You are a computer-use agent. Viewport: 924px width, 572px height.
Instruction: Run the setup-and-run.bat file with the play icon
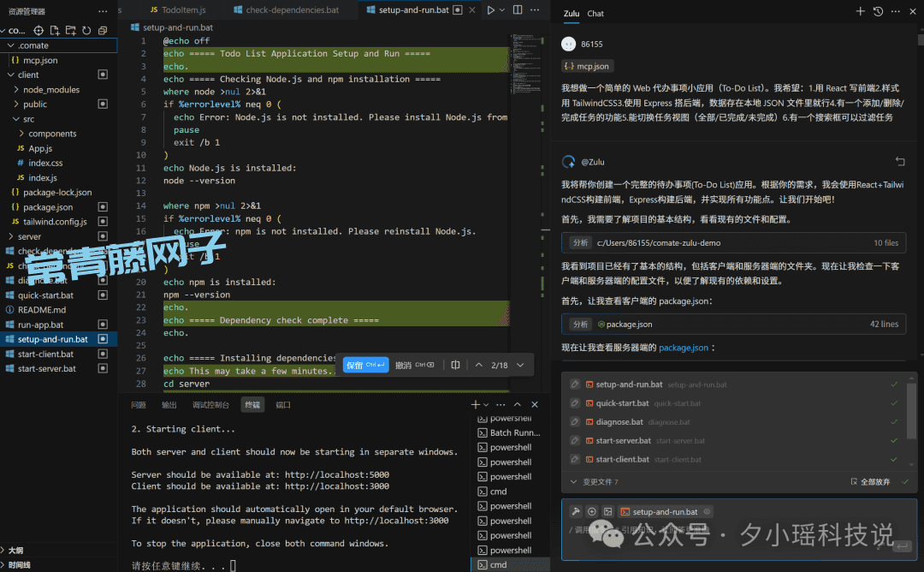click(490, 10)
